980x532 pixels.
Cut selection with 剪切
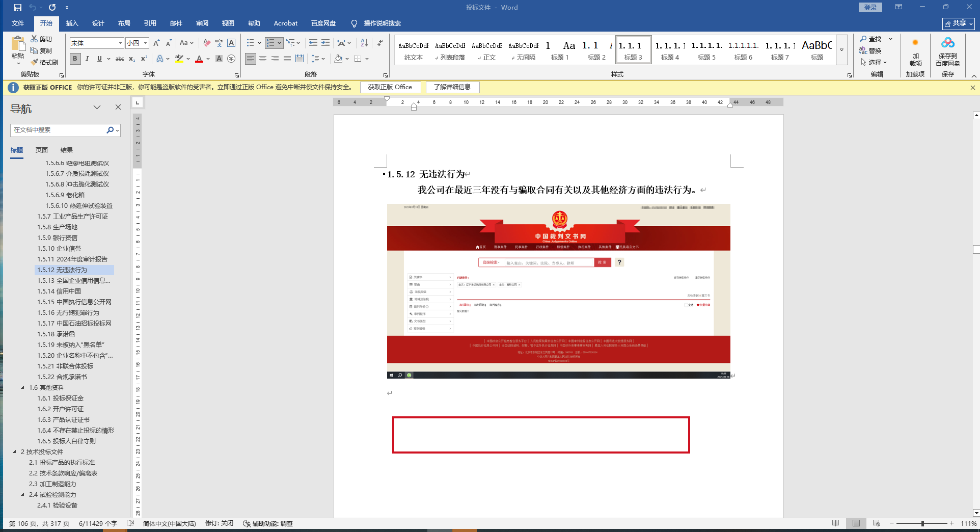(41, 39)
